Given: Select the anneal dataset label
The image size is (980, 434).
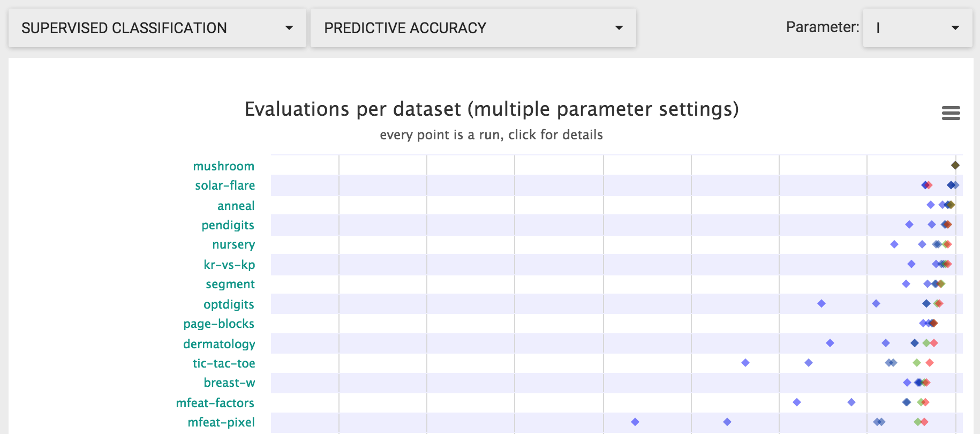Looking at the screenshot, I should pyautogui.click(x=236, y=206).
